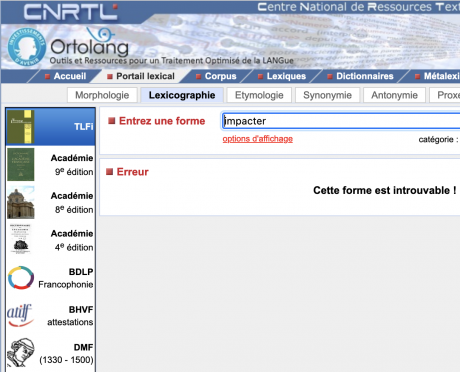460x372 pixels.
Task: Select the TLFi dictionary label
Action: pyautogui.click(x=84, y=127)
